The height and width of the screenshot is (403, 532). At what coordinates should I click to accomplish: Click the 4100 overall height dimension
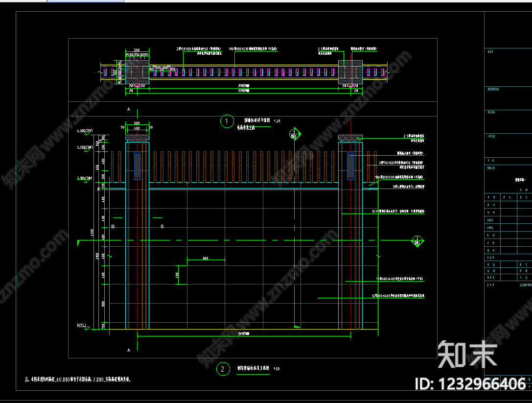[x=93, y=232]
